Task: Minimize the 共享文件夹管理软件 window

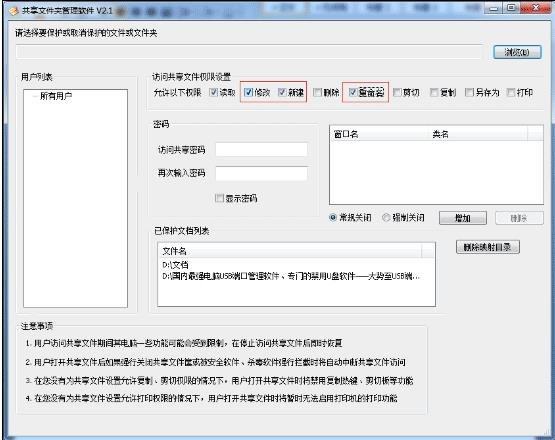Action: click(x=494, y=8)
